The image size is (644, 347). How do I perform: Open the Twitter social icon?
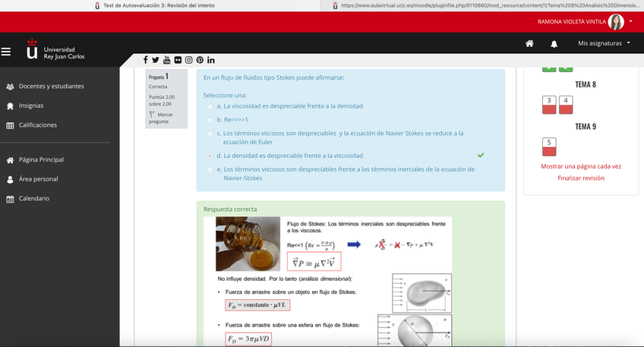point(156,60)
